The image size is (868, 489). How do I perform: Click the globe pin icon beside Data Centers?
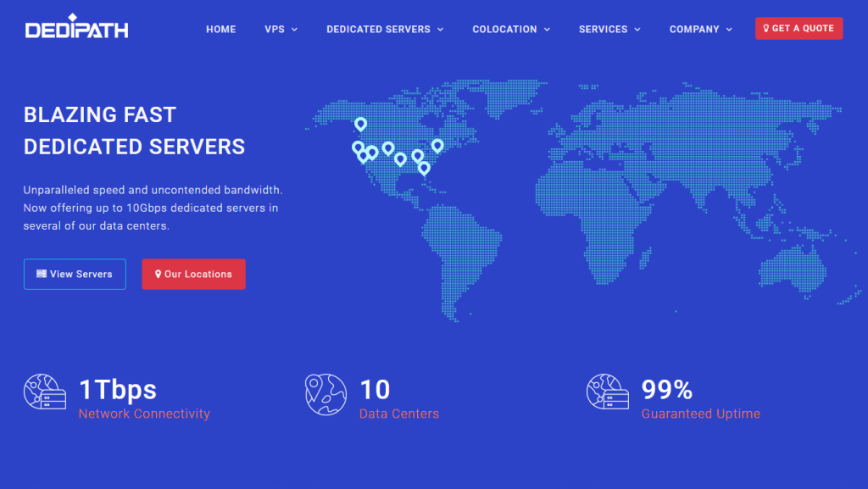coord(325,394)
